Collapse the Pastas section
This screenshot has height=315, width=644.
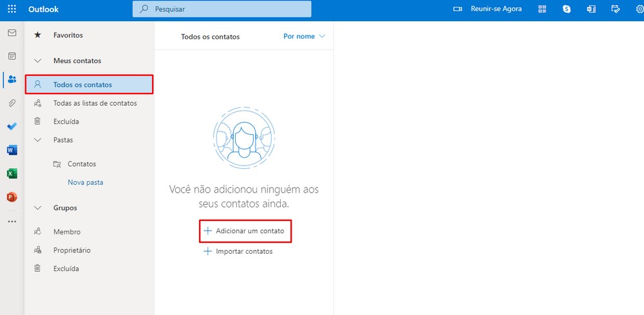38,140
